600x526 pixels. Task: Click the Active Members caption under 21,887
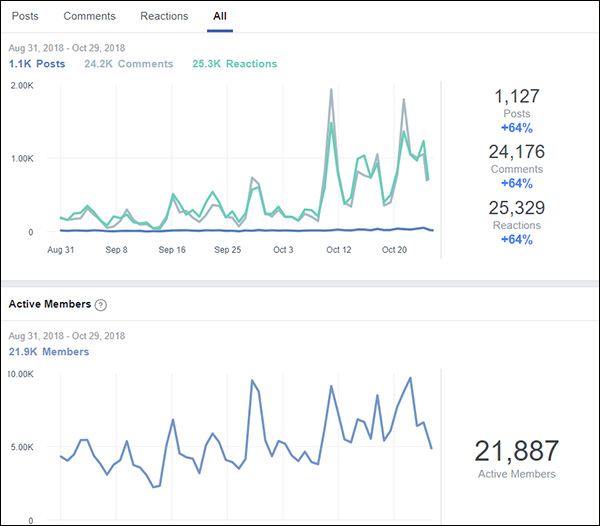pyautogui.click(x=517, y=474)
